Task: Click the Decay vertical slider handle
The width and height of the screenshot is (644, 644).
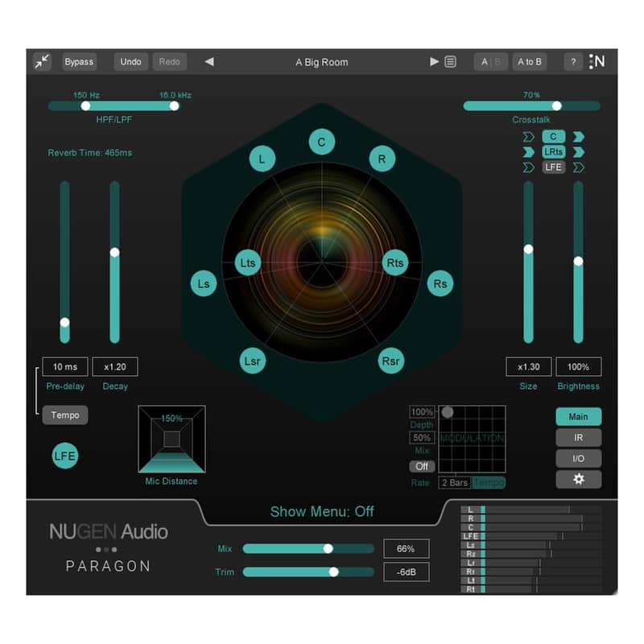Action: [114, 253]
